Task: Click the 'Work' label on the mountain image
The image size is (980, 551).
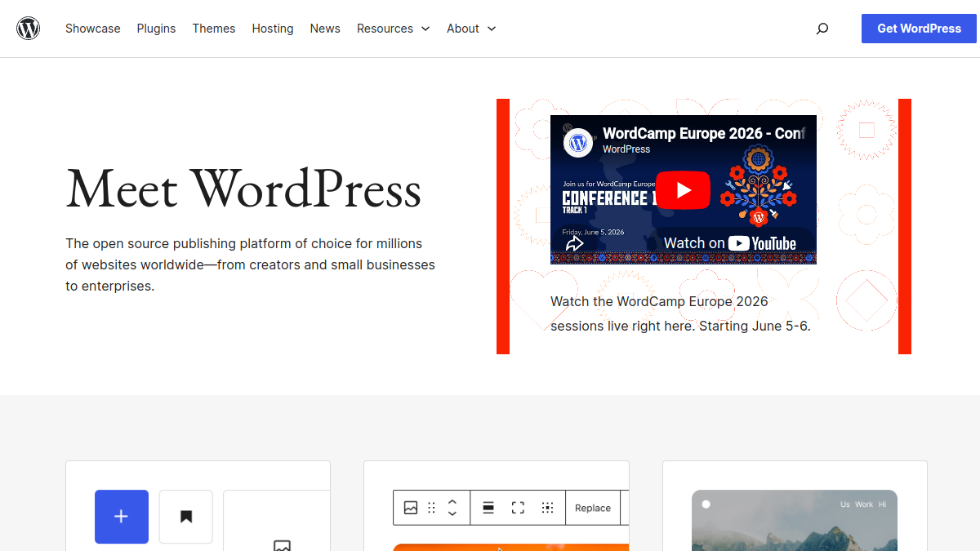Action: [x=864, y=504]
